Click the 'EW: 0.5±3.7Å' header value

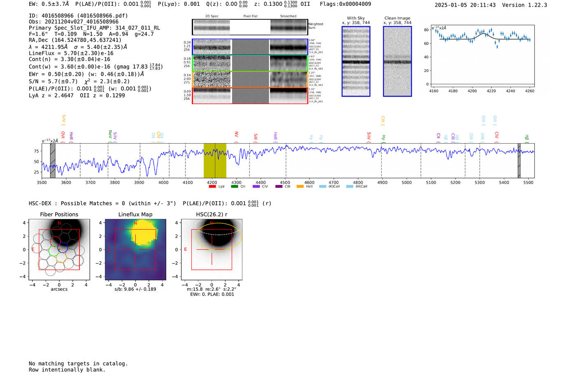click(49, 4)
